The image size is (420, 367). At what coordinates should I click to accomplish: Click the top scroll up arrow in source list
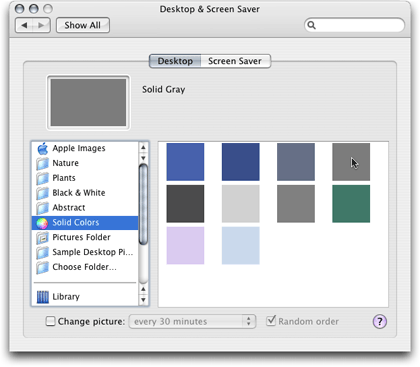tap(143, 147)
